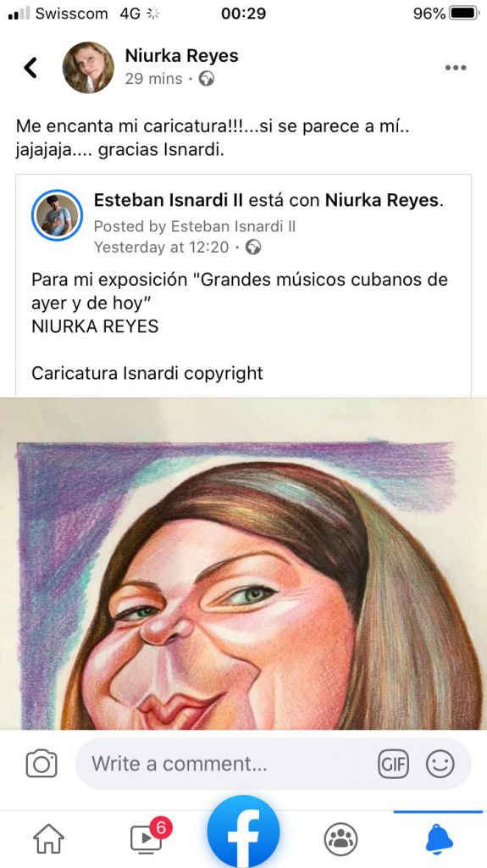This screenshot has width=487, height=868.
Task: Open Esteban Isnardi II profile link
Action: point(169,200)
